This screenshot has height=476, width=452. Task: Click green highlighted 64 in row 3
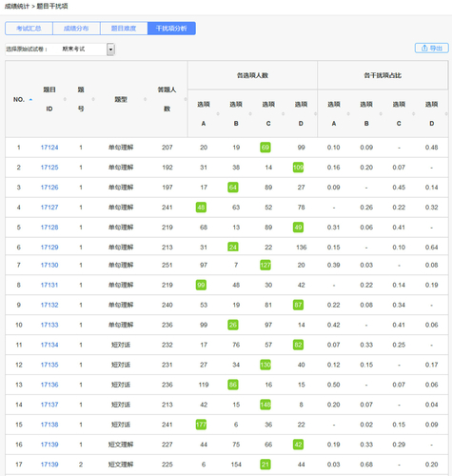[x=233, y=188]
